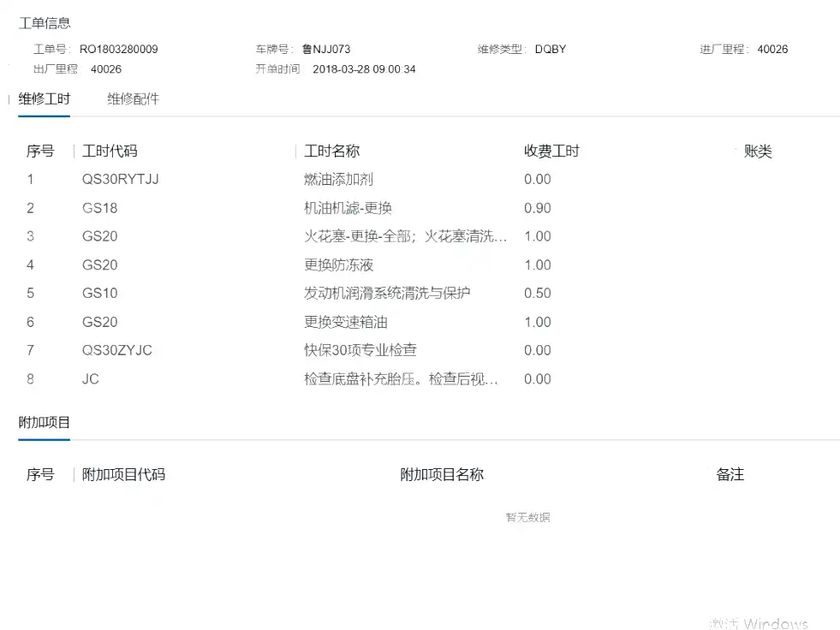The height and width of the screenshot is (630, 840).
Task: Select the 火花塞-更换-全部 row name
Action: pos(406,236)
